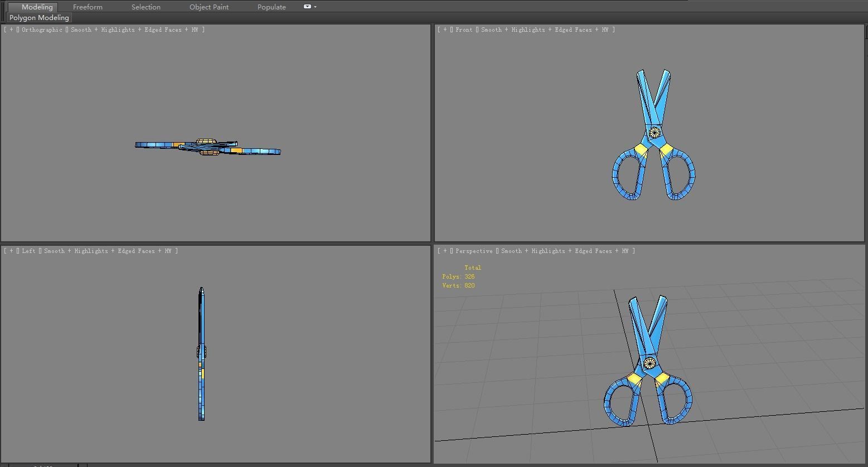Open the Orthographic viewport's shading label menu
868x467 pixels.
pyautogui.click(x=134, y=30)
